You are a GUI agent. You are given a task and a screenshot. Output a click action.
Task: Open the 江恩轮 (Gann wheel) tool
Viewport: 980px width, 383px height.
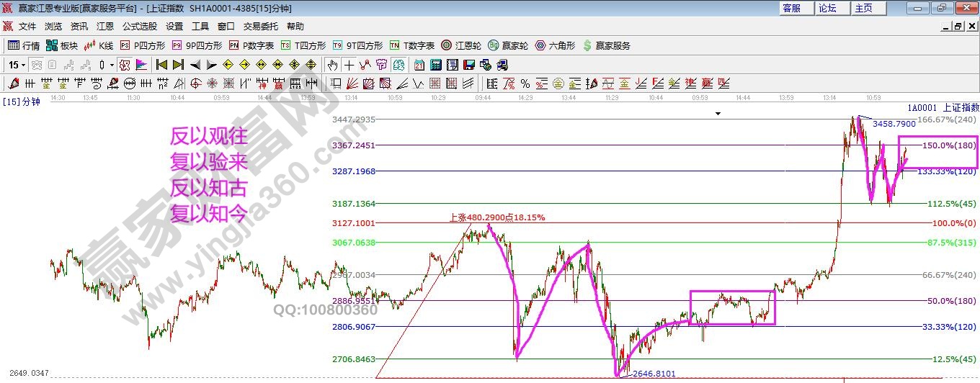coord(463,45)
